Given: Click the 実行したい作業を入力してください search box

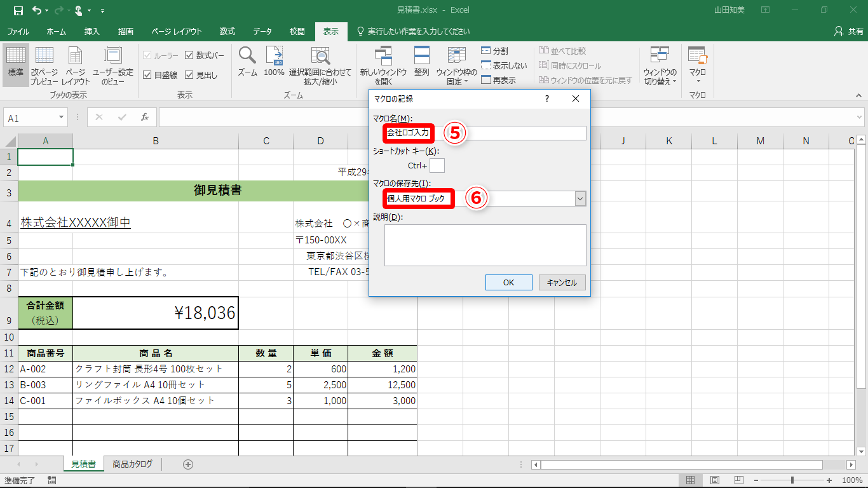Looking at the screenshot, I should 414,31.
